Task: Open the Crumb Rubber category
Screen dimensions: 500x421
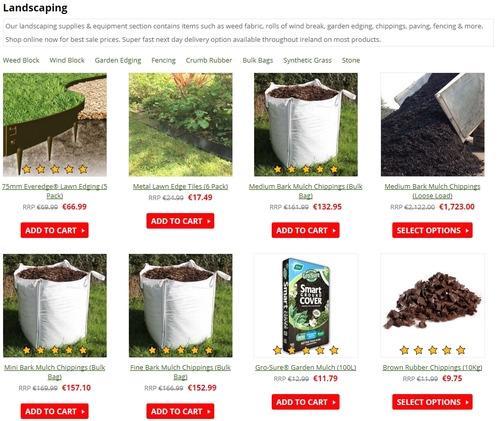Action: (209, 60)
